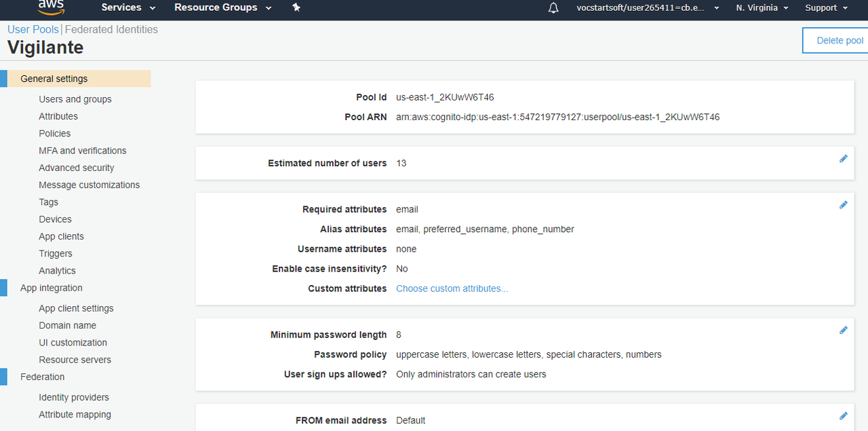Expand the Resource Groups dropdown

pos(222,7)
